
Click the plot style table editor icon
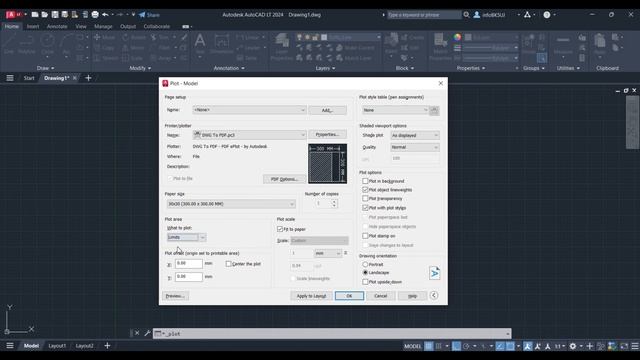[x=434, y=110]
